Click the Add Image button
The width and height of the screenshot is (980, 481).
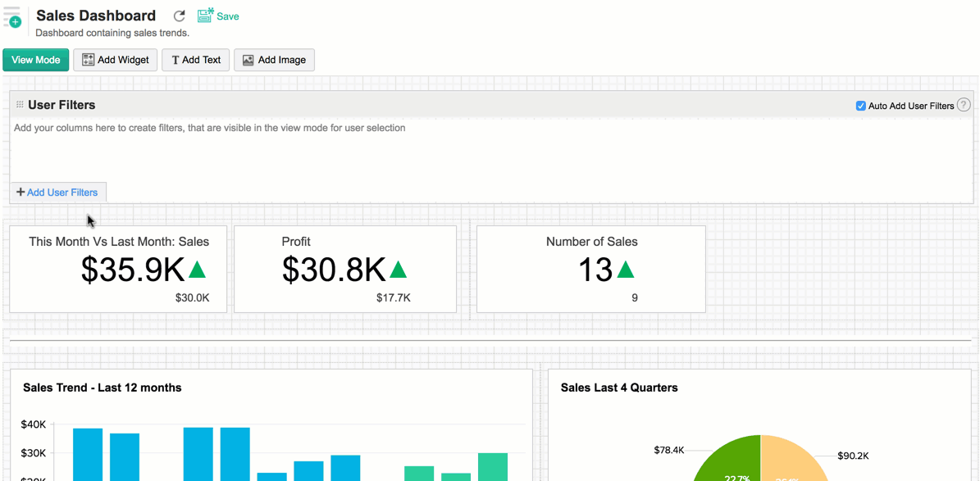pyautogui.click(x=274, y=60)
